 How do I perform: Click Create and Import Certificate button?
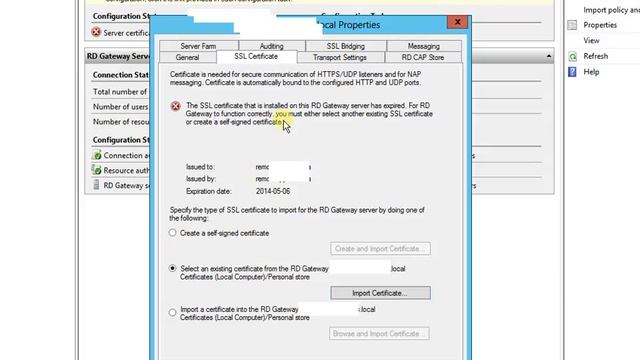(x=380, y=249)
